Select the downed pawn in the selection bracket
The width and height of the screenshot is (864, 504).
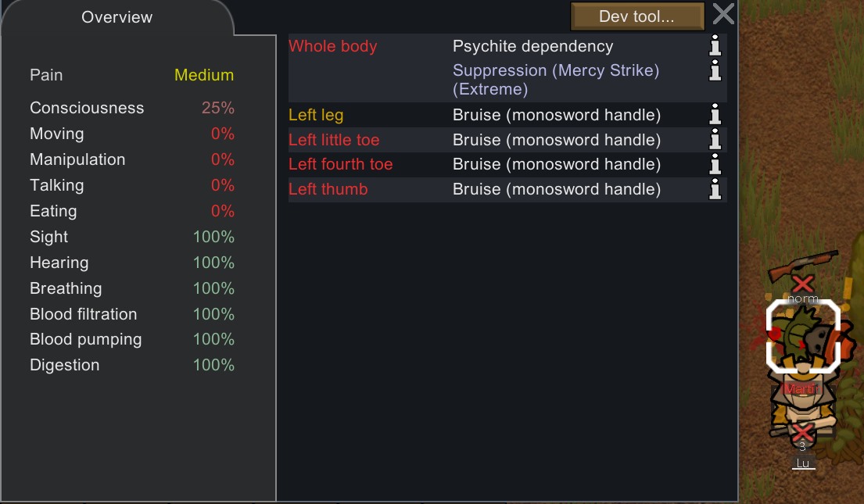[803, 336]
